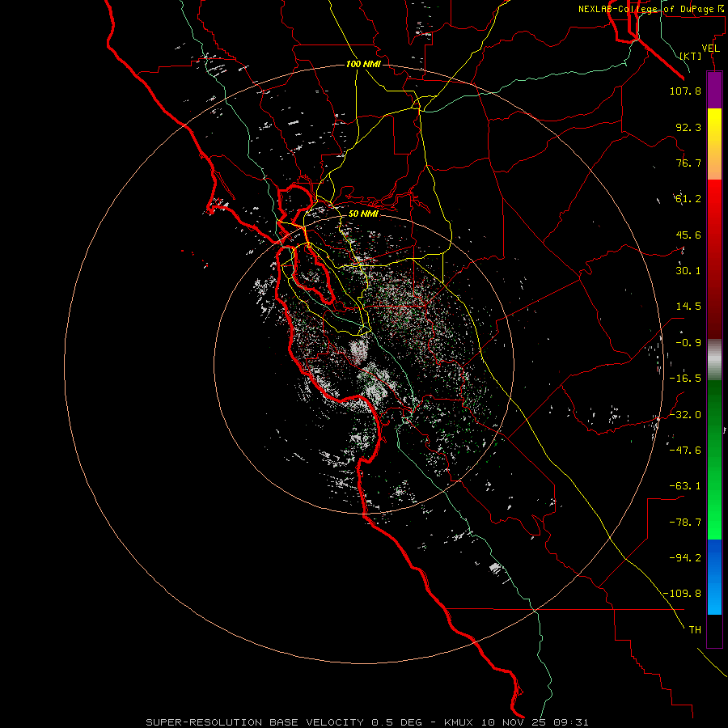Click the 61.2 velocity scale value
The height and width of the screenshot is (728, 728).
coord(688,199)
